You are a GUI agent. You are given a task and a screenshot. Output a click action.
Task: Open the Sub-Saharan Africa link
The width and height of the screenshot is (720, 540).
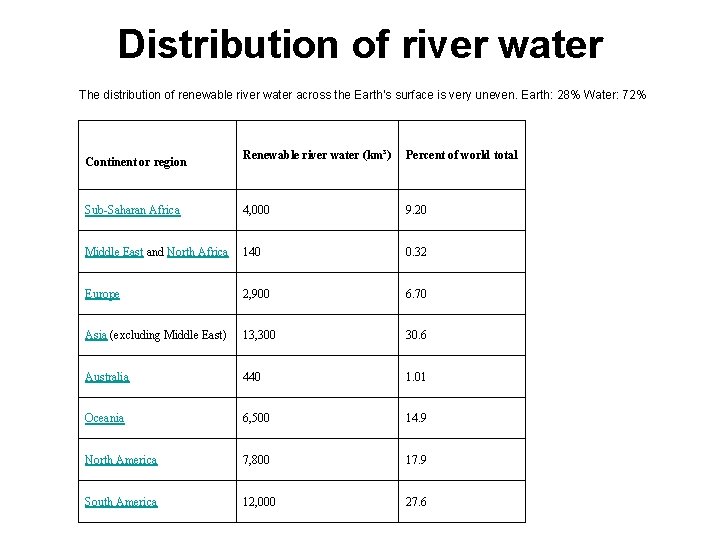point(133,210)
